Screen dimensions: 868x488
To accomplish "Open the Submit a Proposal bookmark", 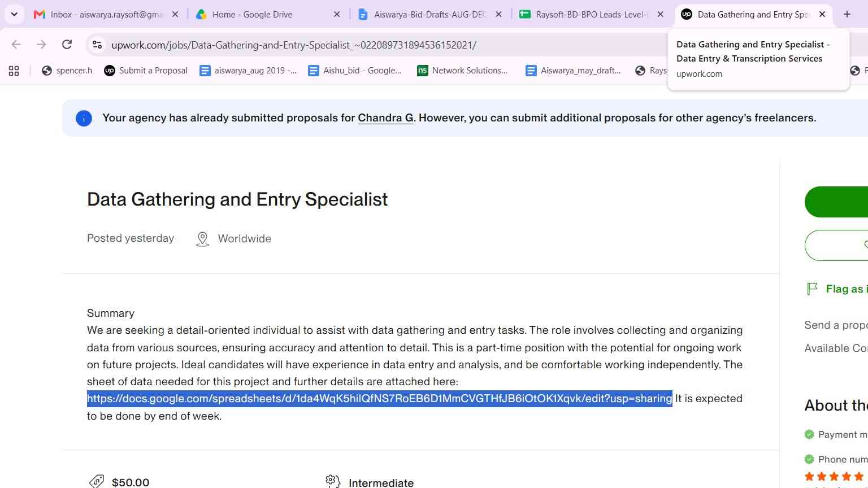I will pos(146,71).
